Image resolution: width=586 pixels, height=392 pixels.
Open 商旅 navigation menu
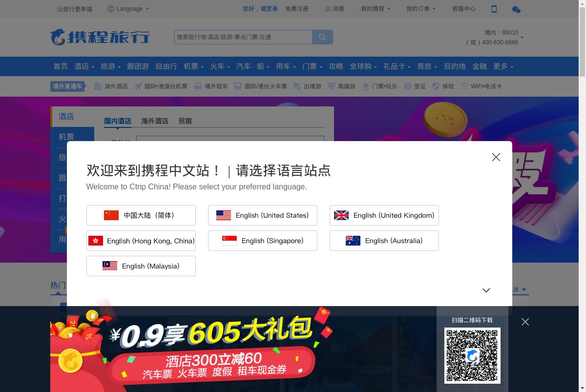coord(428,66)
